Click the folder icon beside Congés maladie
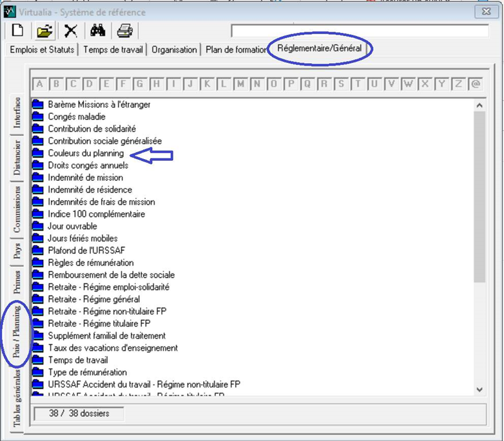The width and height of the screenshot is (504, 441). (38, 117)
